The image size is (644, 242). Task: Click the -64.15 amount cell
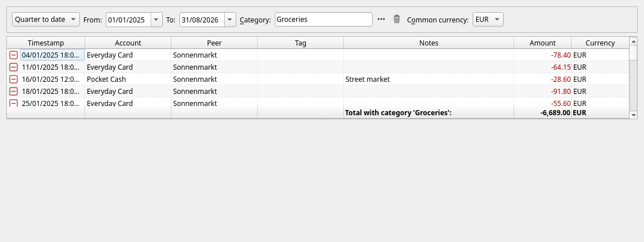(x=543, y=67)
